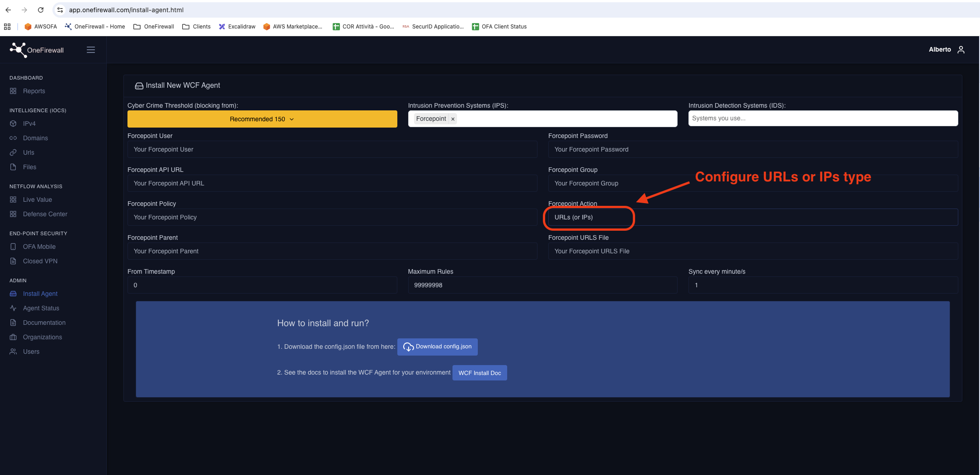This screenshot has width=980, height=475.
Task: Click the IPv4 cube icon
Action: [x=13, y=123]
